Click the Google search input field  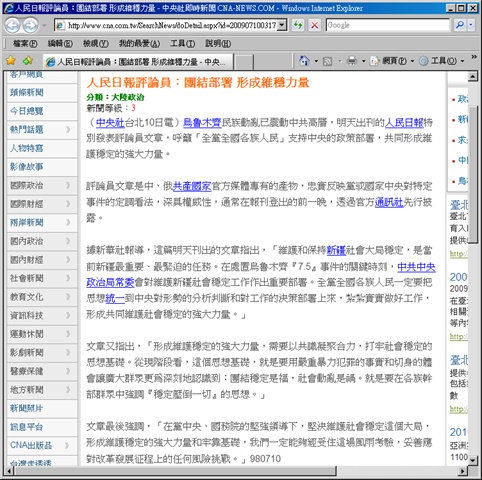(x=388, y=25)
